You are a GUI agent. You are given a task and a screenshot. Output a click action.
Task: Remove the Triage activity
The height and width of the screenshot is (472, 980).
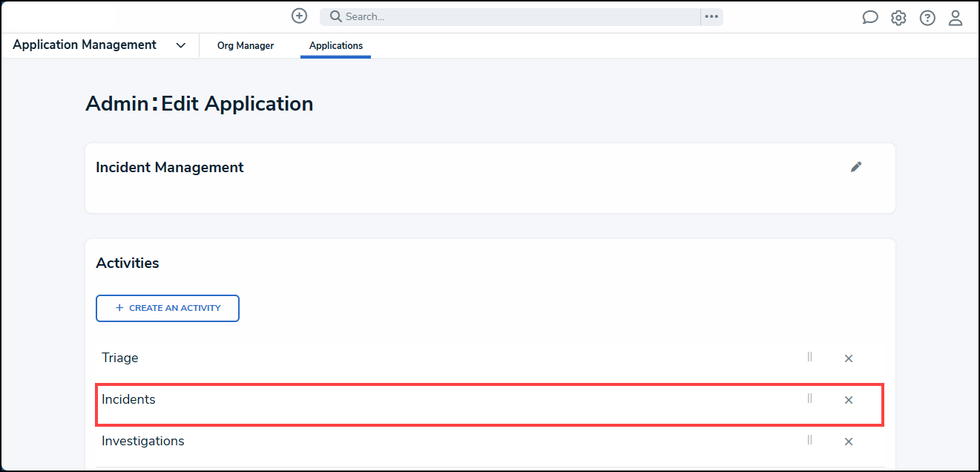849,358
